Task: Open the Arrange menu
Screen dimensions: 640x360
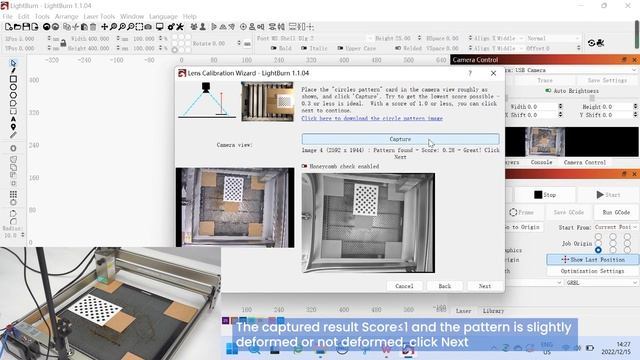Action: click(x=67, y=16)
